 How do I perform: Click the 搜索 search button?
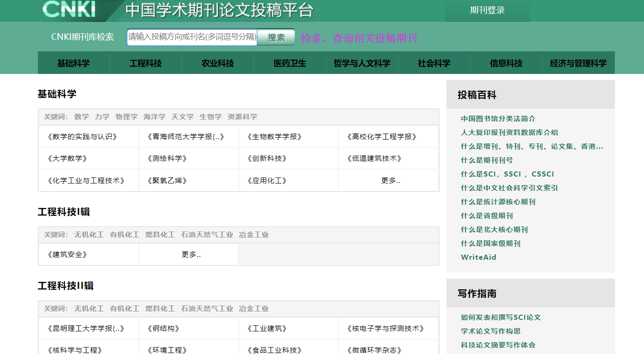click(276, 37)
